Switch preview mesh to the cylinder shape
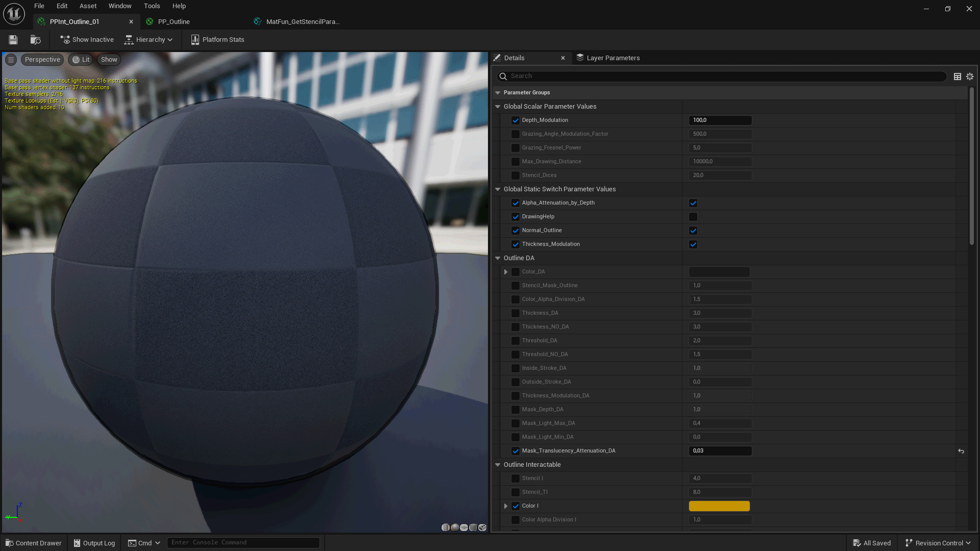The width and height of the screenshot is (980, 551). [x=445, y=527]
